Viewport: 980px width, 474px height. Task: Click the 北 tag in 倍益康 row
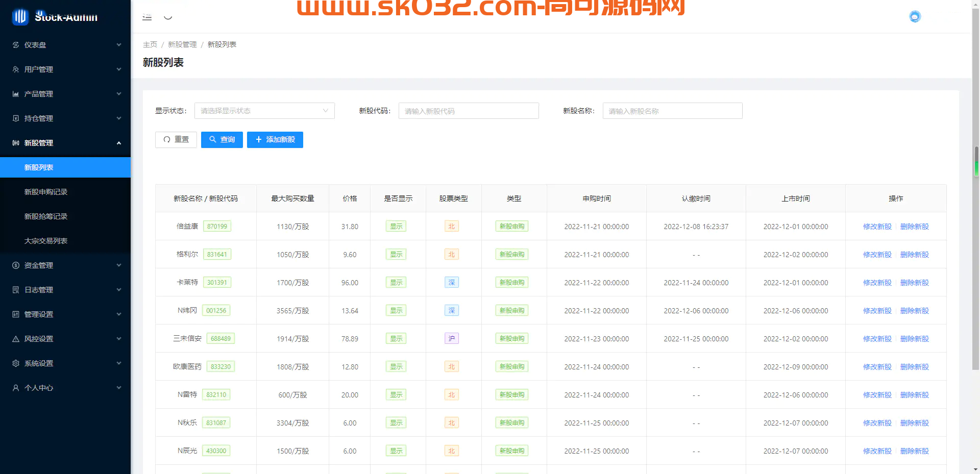pyautogui.click(x=452, y=226)
